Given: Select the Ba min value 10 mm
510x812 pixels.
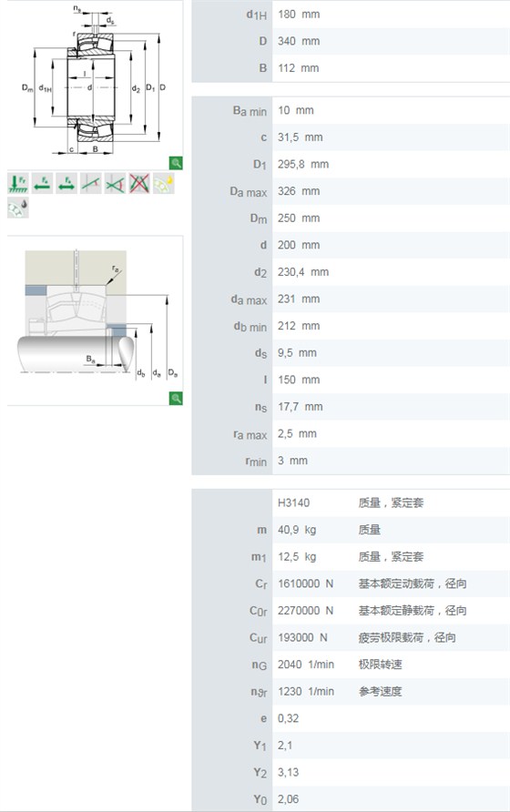Looking at the screenshot, I should pos(295,110).
